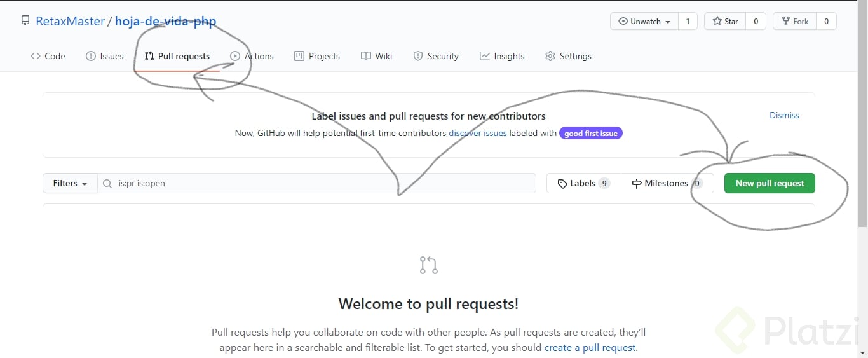Screen dimensions: 868x358
Task: Click the code brackets icon beside Code
Action: click(x=36, y=56)
